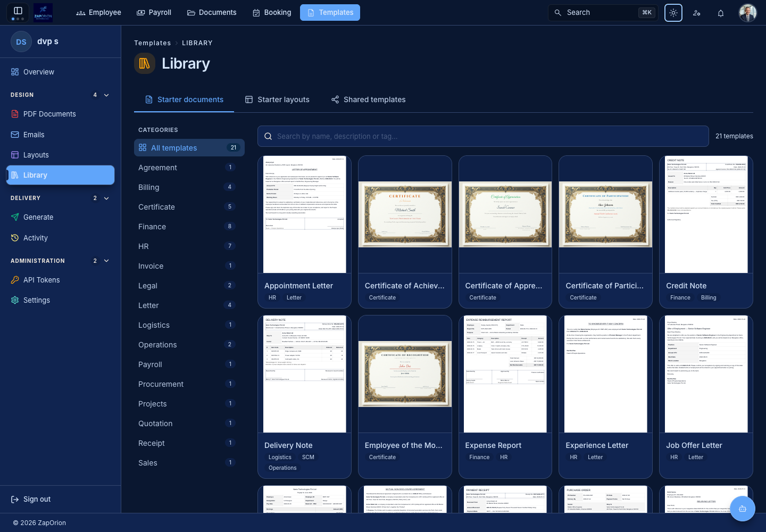The width and height of the screenshot is (766, 532).
Task: Open the Credit Note template
Action: pos(706,232)
